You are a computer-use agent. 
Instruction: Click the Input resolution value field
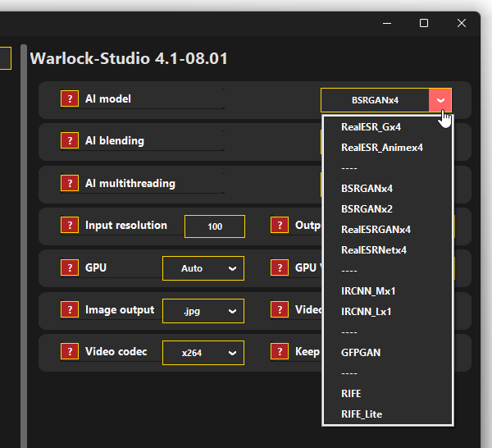click(215, 226)
